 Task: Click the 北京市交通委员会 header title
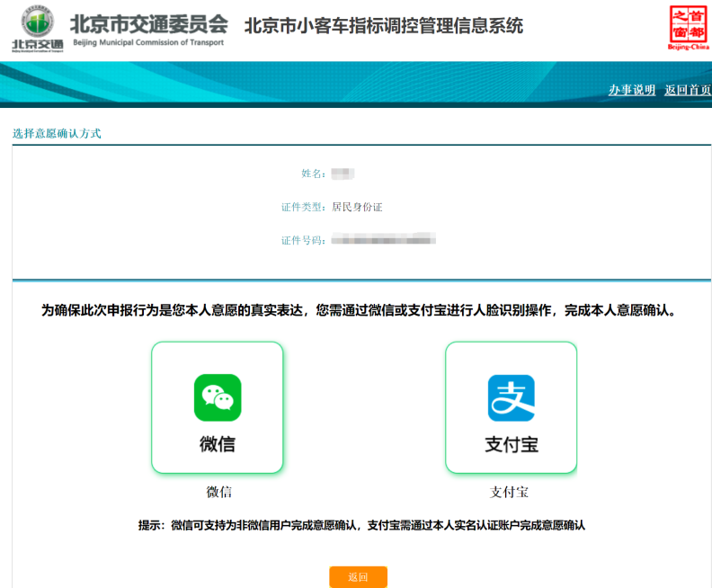[149, 22]
